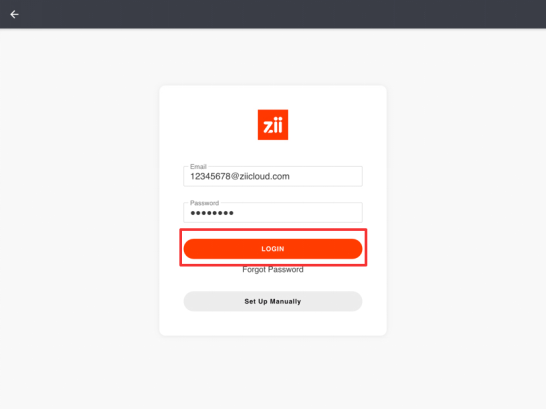The width and height of the screenshot is (546, 409).
Task: Open the Forgot Password link
Action: (273, 269)
